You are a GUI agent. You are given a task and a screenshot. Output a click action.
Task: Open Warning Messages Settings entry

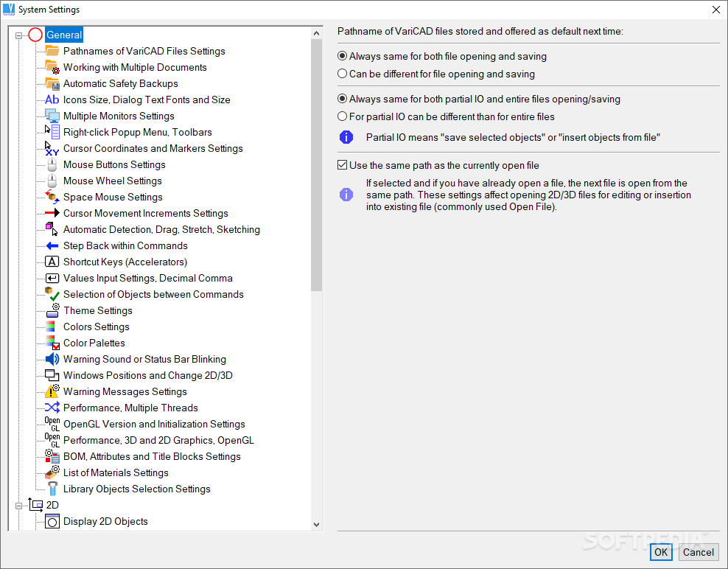point(125,391)
